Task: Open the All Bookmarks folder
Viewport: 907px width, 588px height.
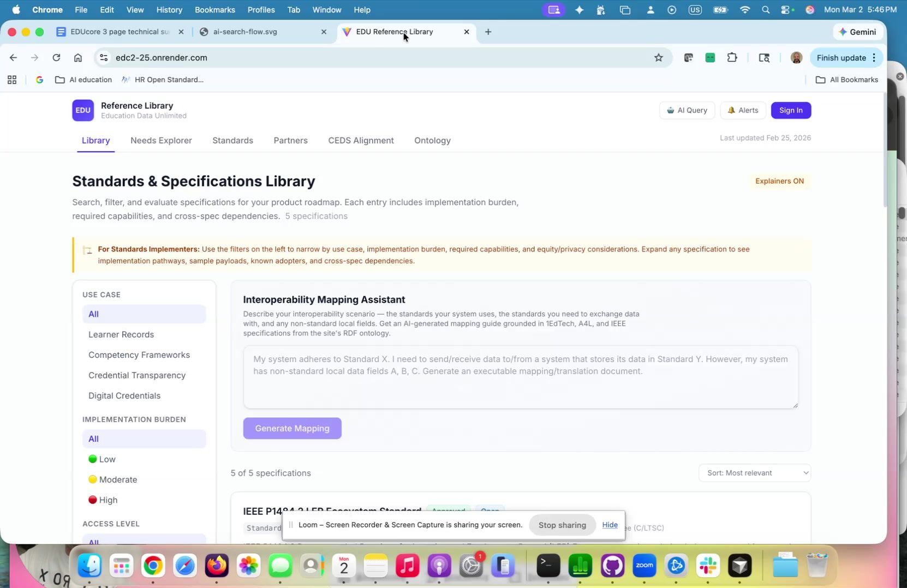Action: pyautogui.click(x=847, y=80)
